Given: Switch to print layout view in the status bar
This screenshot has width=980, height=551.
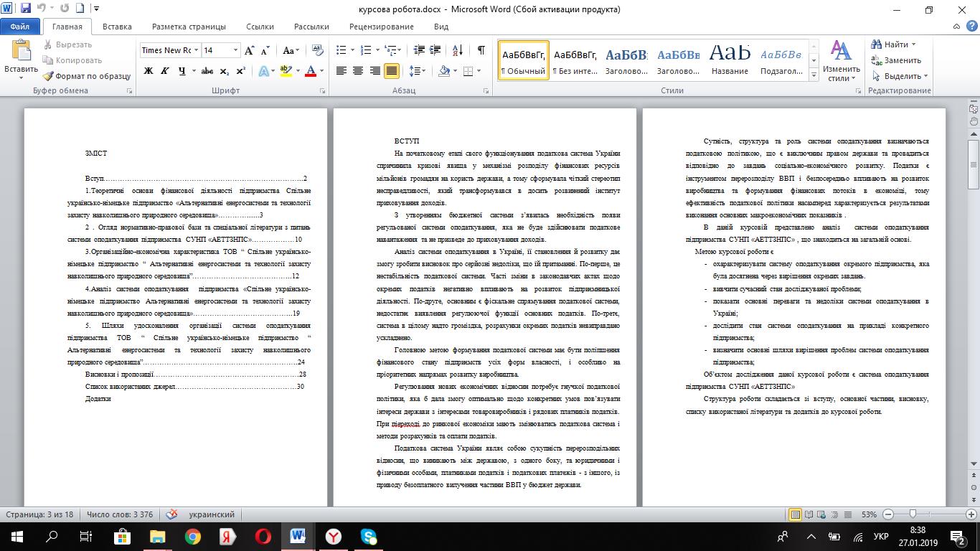Looking at the screenshot, I should tap(795, 514).
